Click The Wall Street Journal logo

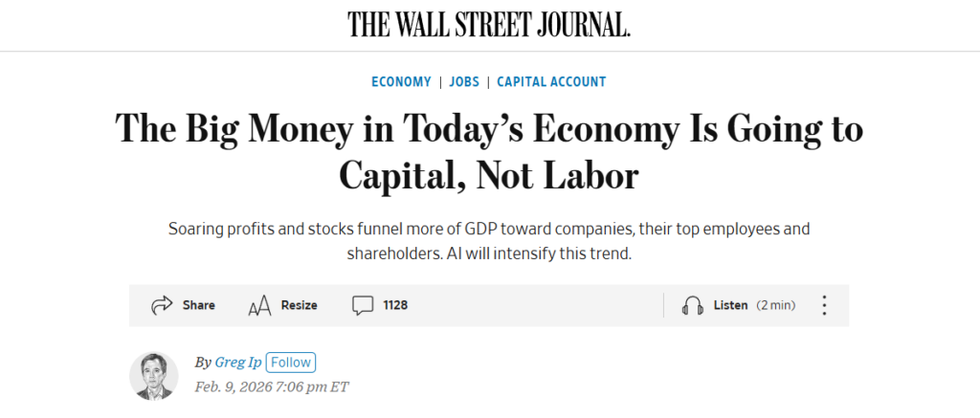click(x=489, y=25)
